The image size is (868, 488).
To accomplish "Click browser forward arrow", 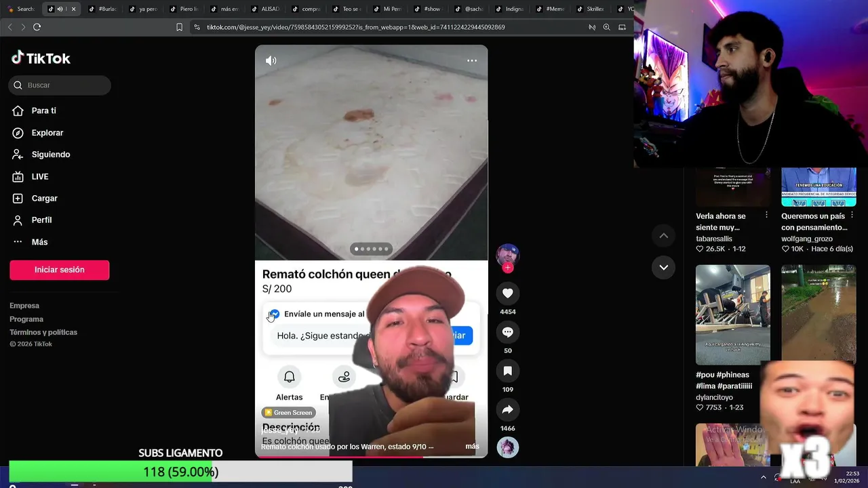I will 23,27.
